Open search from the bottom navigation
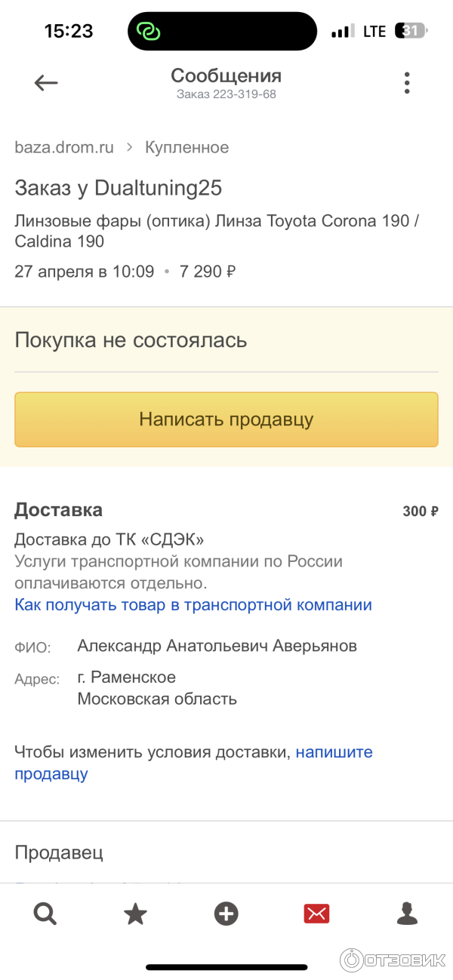The width and height of the screenshot is (453, 980). click(x=45, y=914)
